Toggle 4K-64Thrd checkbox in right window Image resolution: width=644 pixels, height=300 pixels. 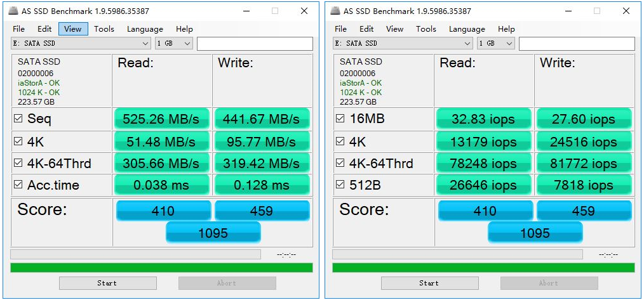tap(340, 164)
